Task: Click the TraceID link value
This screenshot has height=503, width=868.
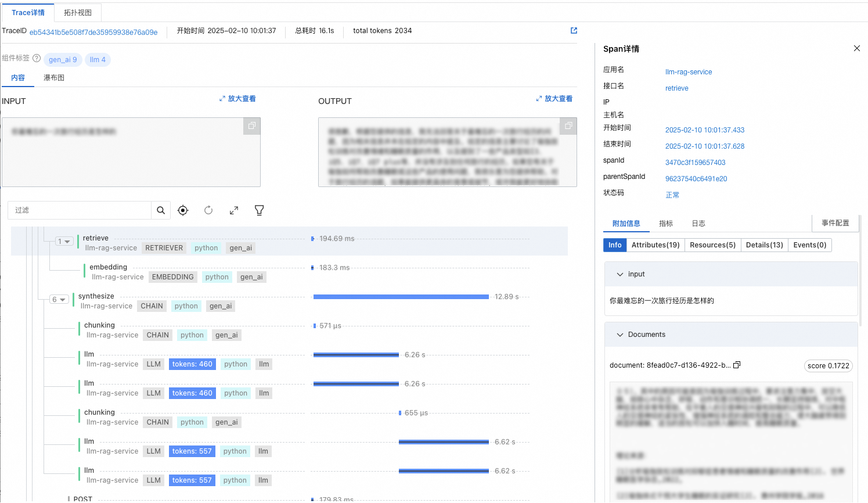Action: 93,33
